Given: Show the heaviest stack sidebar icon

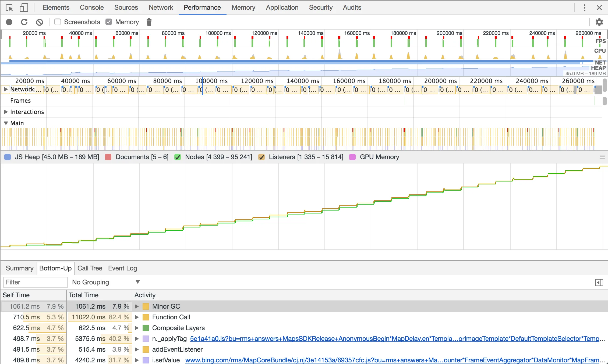Looking at the screenshot, I should pyautogui.click(x=599, y=282).
